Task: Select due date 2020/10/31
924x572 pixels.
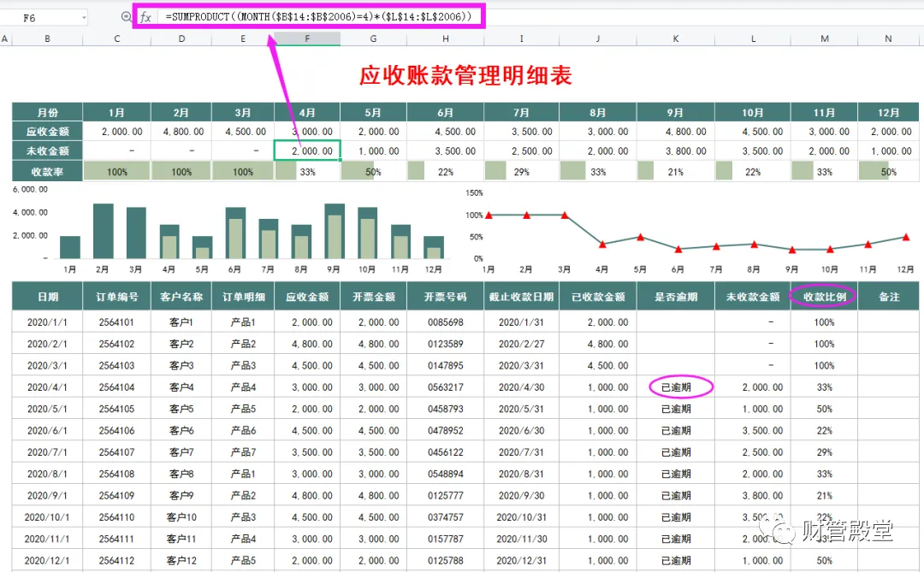Action: (522, 517)
